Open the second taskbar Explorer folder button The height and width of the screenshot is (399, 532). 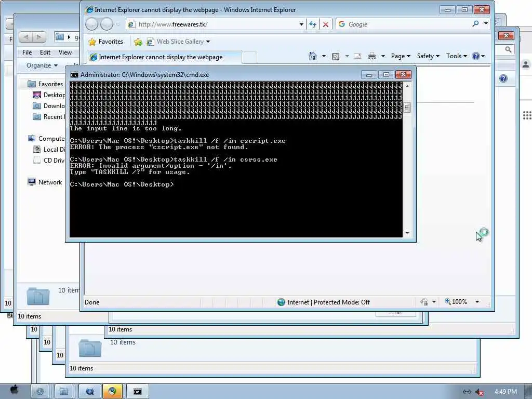(63, 392)
